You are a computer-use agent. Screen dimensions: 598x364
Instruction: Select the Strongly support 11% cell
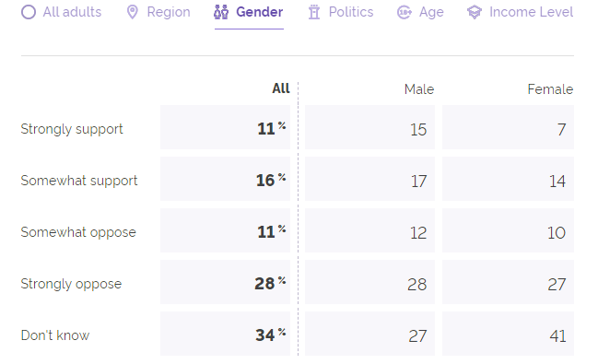225,127
